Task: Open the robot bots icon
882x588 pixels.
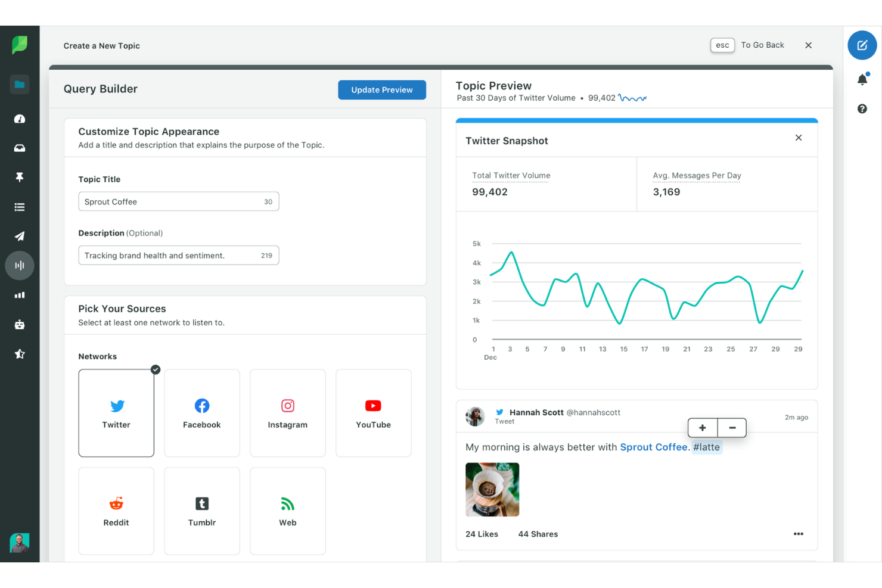Action: pyautogui.click(x=20, y=325)
